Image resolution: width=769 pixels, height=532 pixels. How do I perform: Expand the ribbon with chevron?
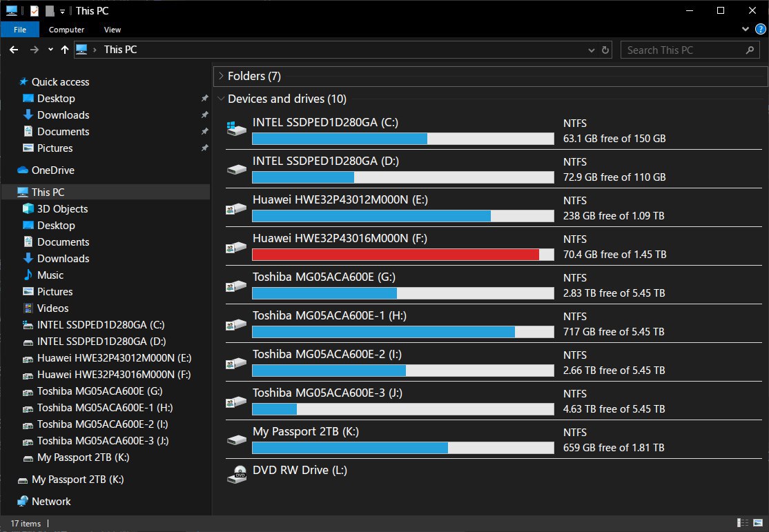click(746, 29)
